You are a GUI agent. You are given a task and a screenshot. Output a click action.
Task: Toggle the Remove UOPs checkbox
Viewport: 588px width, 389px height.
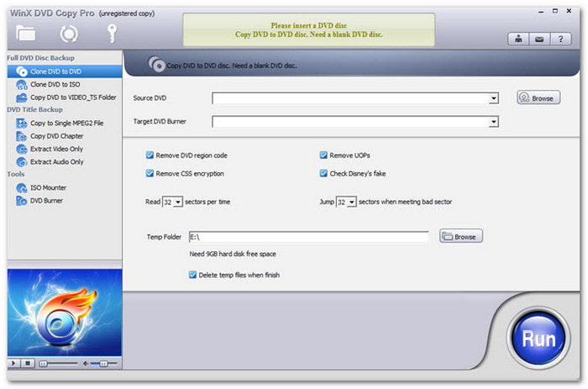pos(323,155)
